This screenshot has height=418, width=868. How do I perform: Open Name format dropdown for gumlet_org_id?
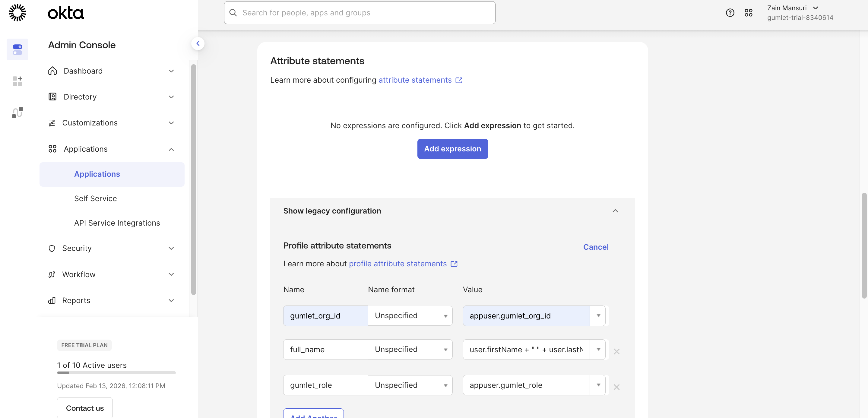pos(410,315)
